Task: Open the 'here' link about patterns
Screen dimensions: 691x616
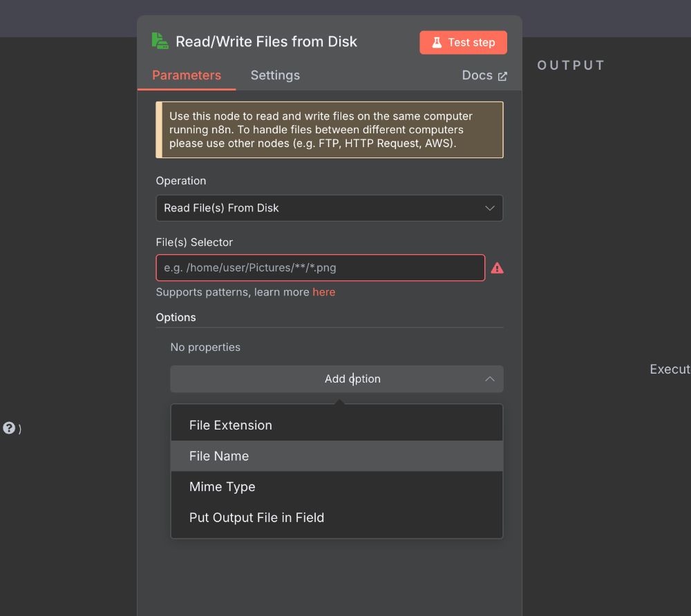Action: 324,292
